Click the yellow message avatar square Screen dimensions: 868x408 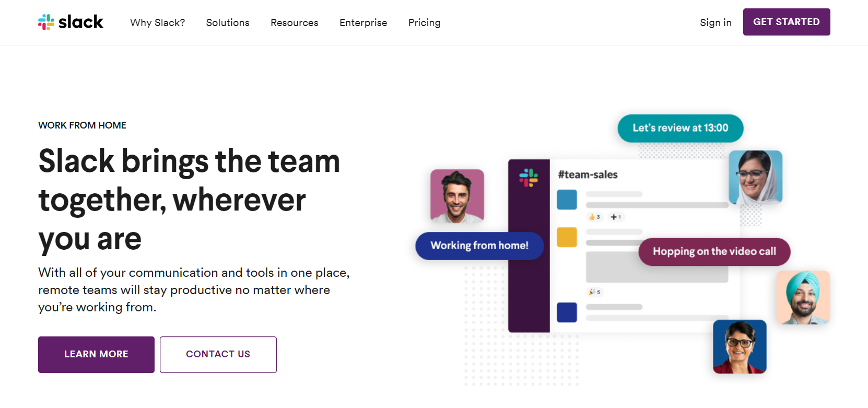click(567, 237)
